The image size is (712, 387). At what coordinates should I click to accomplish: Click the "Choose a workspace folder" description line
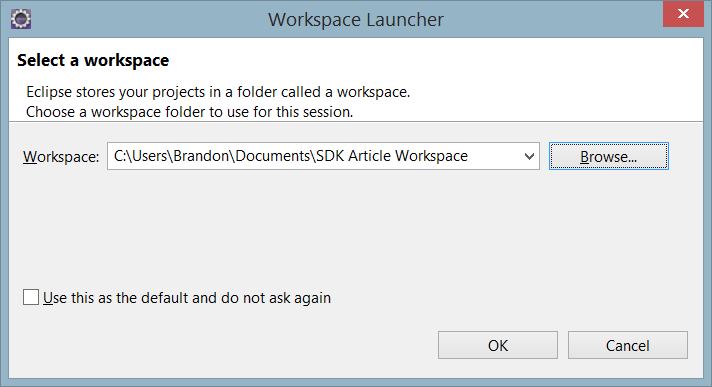tap(189, 112)
